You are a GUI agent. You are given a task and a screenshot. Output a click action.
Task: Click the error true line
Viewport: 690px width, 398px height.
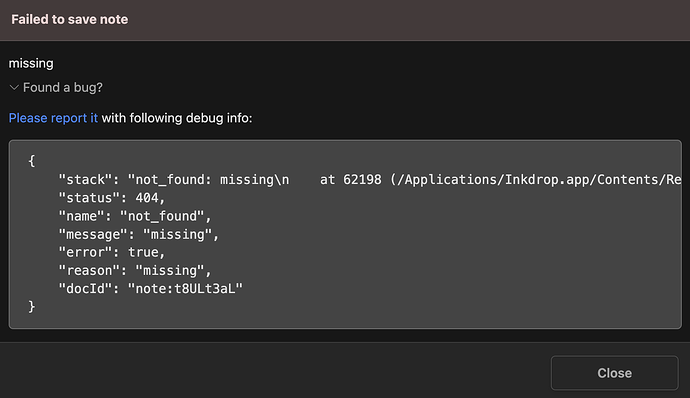pos(112,252)
